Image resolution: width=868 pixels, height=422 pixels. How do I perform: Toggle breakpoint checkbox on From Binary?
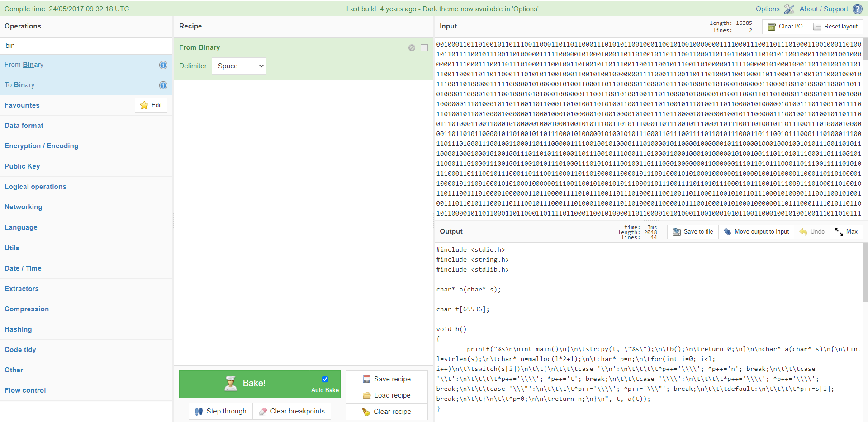[424, 48]
